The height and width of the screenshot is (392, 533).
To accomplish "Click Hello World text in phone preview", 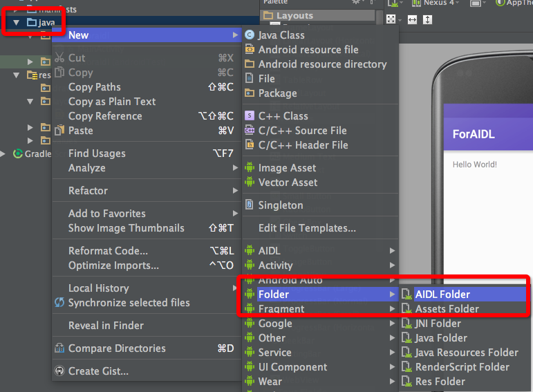I will coord(474,165).
